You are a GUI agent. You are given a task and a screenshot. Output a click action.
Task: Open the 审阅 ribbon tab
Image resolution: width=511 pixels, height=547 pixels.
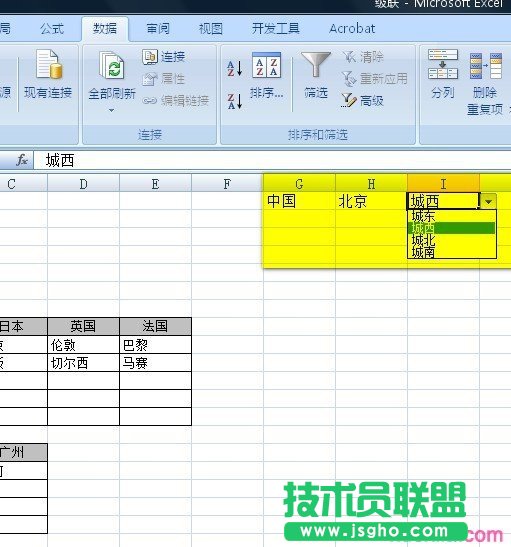158,29
